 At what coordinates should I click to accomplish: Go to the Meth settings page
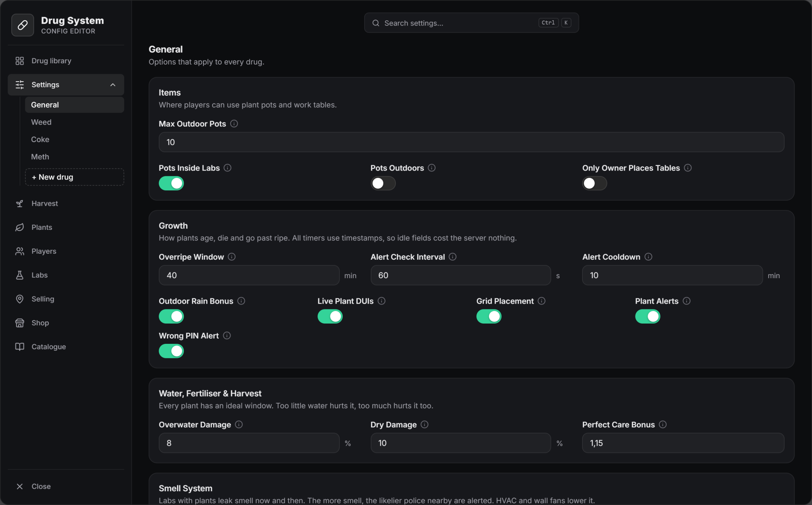pos(74,157)
